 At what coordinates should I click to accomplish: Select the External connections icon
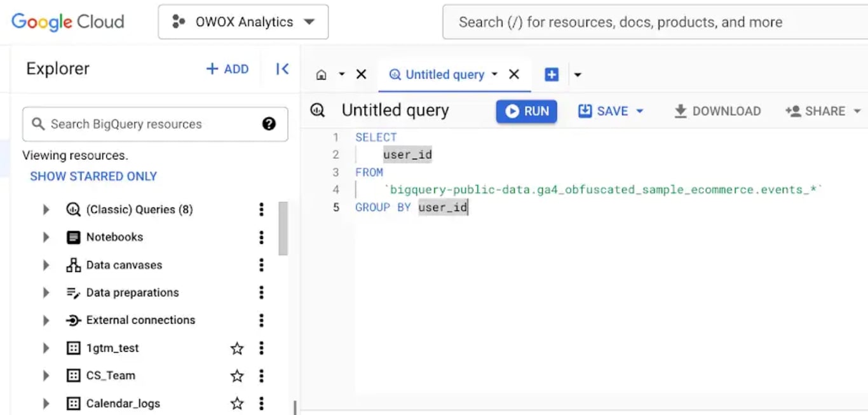(74, 320)
